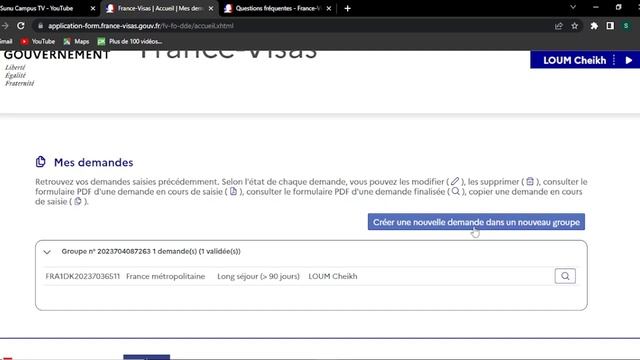The height and width of the screenshot is (360, 640).
Task: Close the Questions fréquentes tab
Action: [x=329, y=8]
